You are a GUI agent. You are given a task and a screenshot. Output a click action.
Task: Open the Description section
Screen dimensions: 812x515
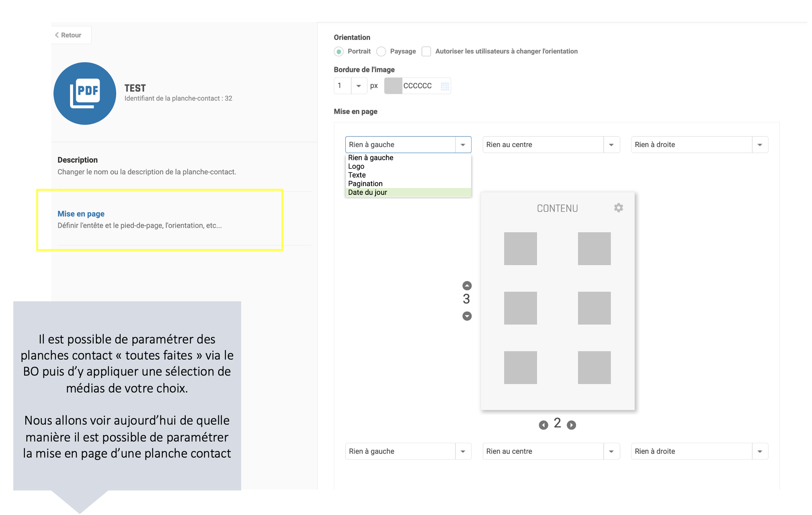pos(78,160)
